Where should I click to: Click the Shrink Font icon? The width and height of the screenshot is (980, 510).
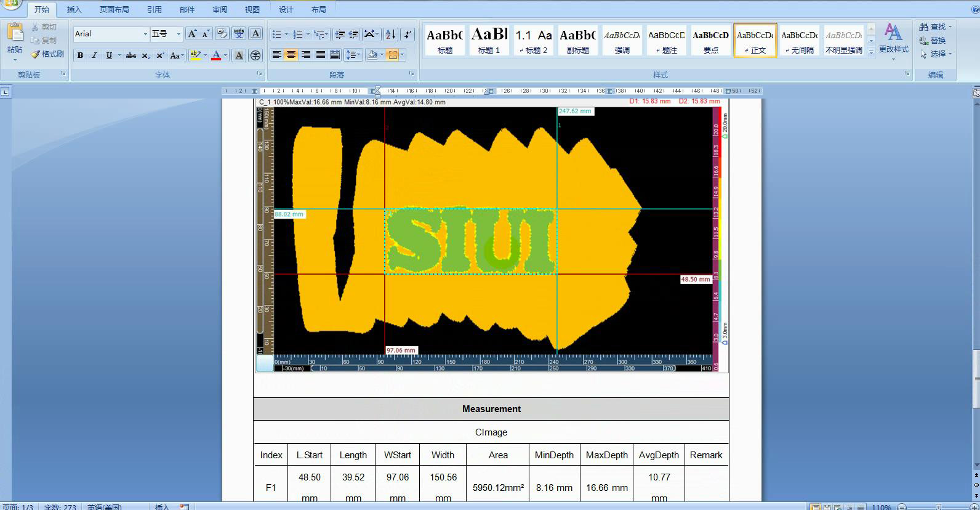tap(206, 34)
